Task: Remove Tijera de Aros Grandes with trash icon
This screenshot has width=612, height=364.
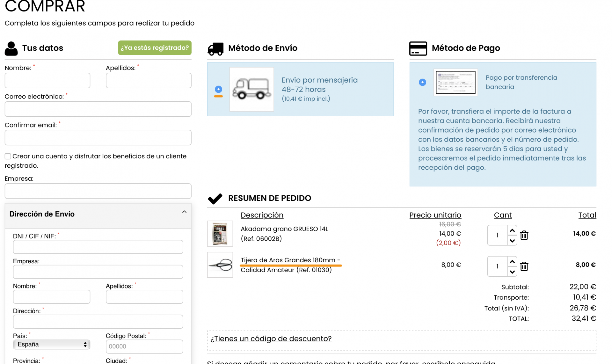Action: point(524,266)
